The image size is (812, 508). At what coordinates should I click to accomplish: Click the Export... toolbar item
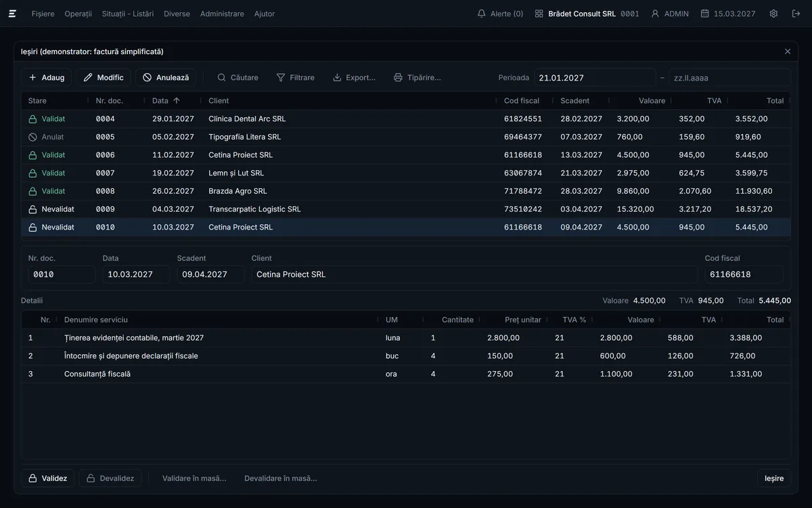[354, 77]
